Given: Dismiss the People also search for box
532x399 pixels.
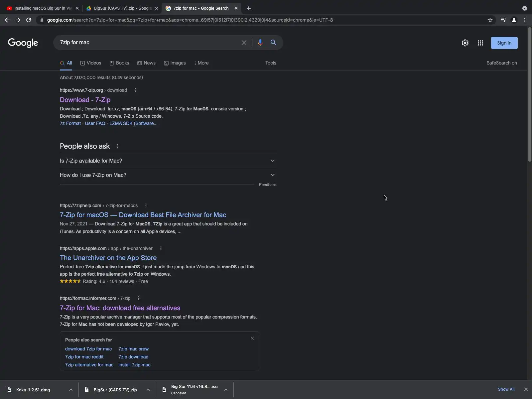Looking at the screenshot, I should [252, 338].
